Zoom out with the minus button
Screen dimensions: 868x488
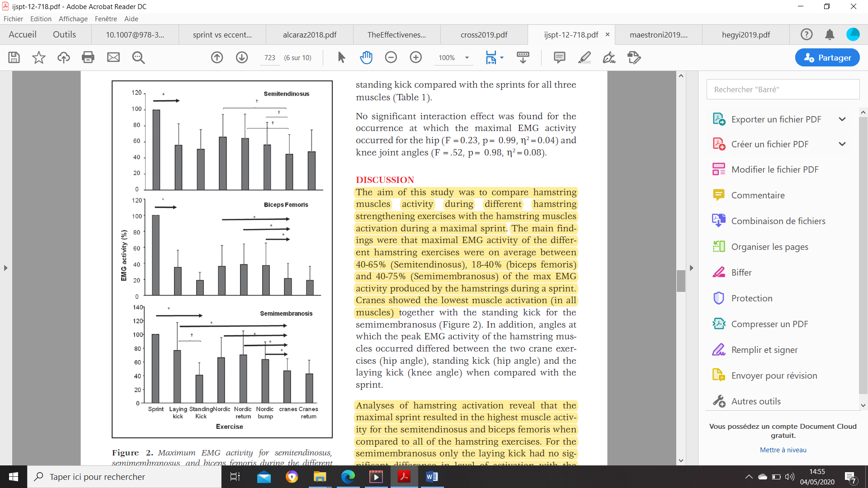click(391, 57)
